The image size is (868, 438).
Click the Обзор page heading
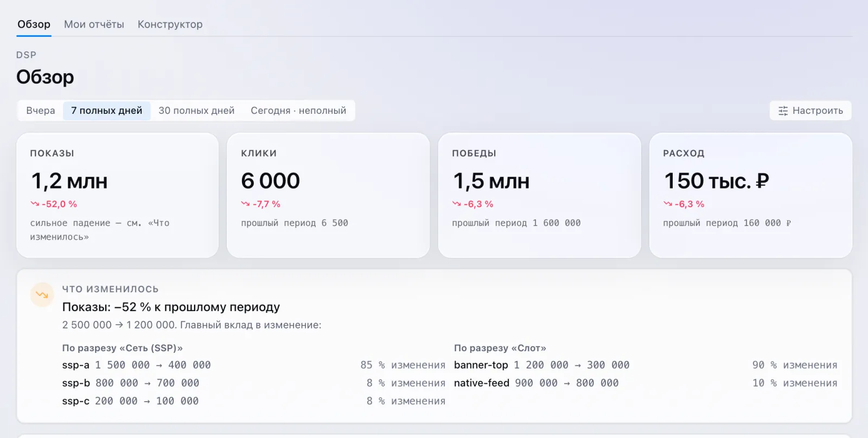pos(45,77)
